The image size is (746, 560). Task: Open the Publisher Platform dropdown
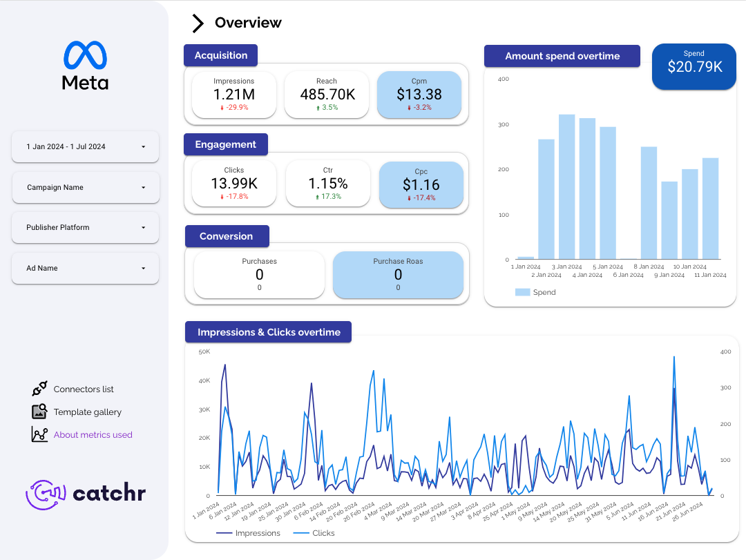[x=85, y=227]
